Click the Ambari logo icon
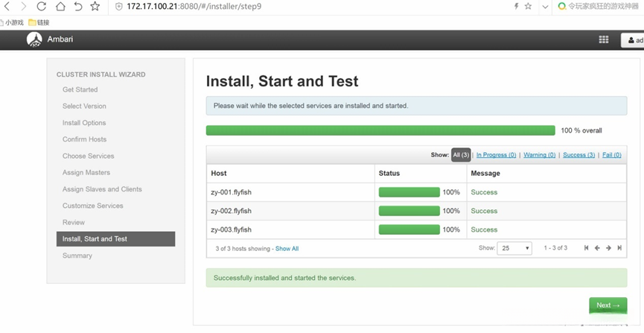The height and width of the screenshot is (333, 644). pos(34,40)
